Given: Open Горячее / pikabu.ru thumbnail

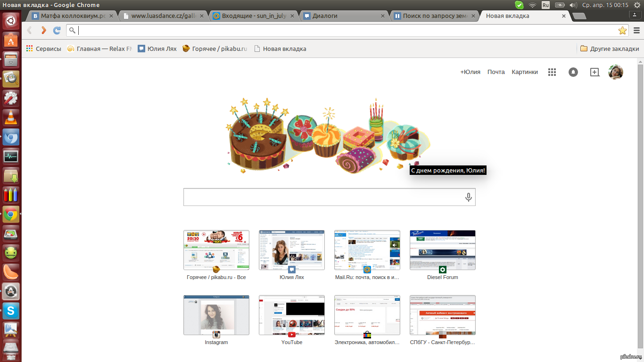Looking at the screenshot, I should click(x=216, y=250).
